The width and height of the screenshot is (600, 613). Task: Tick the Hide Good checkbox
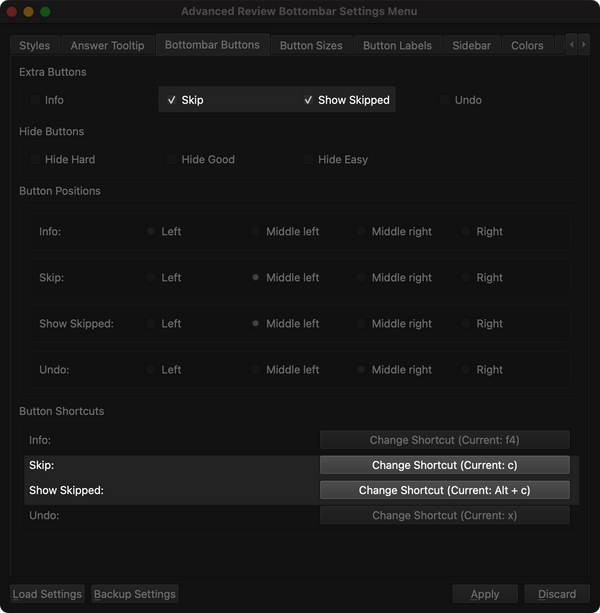coord(172,160)
